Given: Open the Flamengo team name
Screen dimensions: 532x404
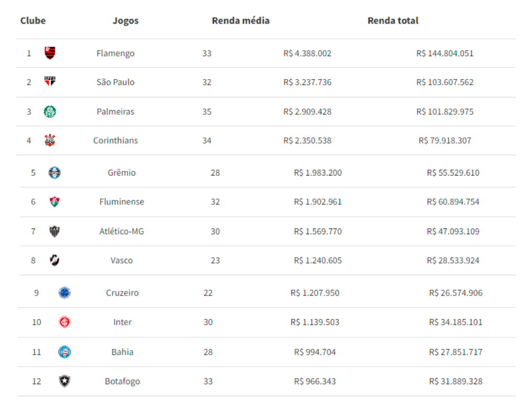Looking at the screenshot, I should pos(115,53).
